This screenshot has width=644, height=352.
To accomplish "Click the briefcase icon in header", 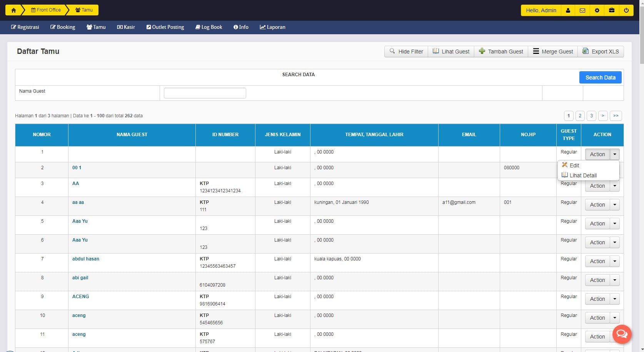I will (612, 10).
